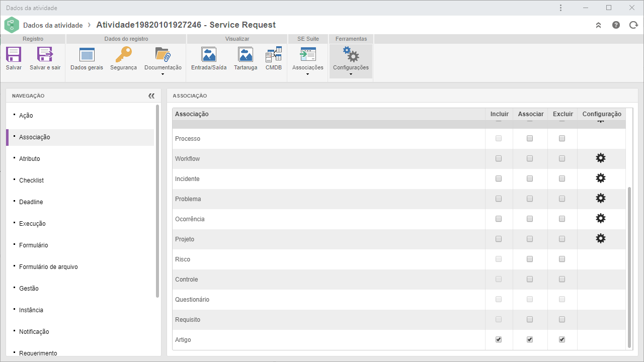Check Associar for Controle

(x=530, y=279)
